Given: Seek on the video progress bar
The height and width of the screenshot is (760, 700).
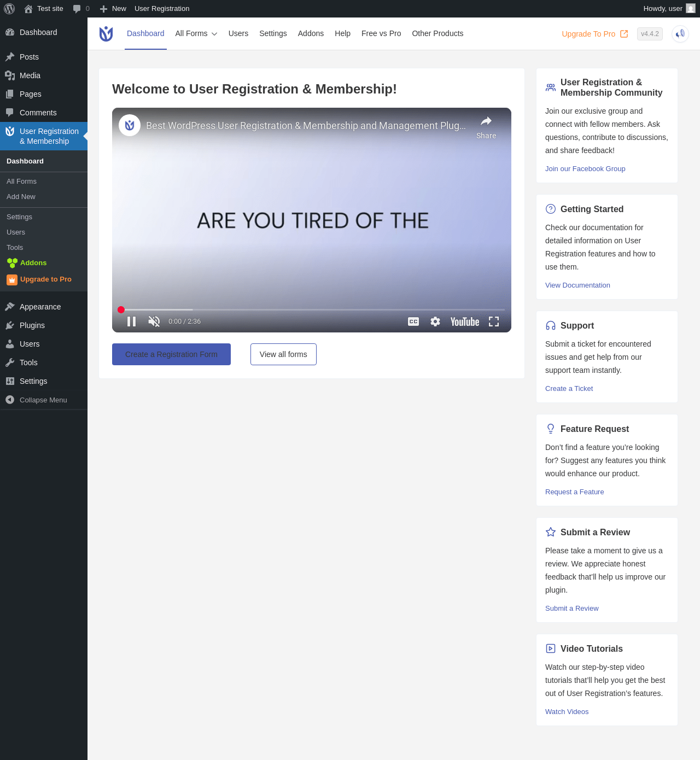Looking at the screenshot, I should (x=312, y=309).
